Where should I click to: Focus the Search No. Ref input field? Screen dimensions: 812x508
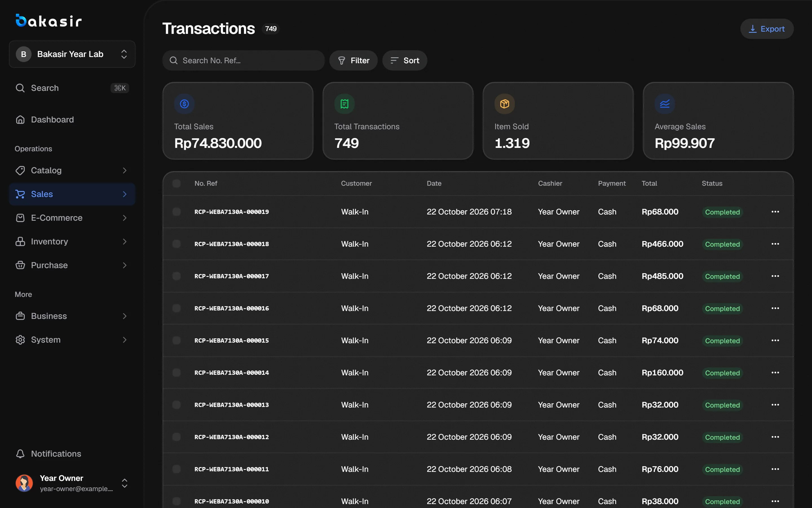(244, 60)
